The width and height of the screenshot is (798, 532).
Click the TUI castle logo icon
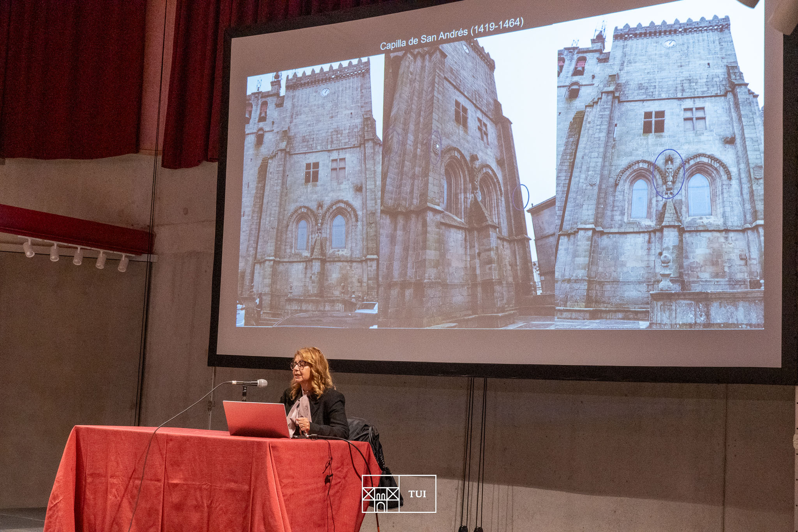click(x=381, y=493)
